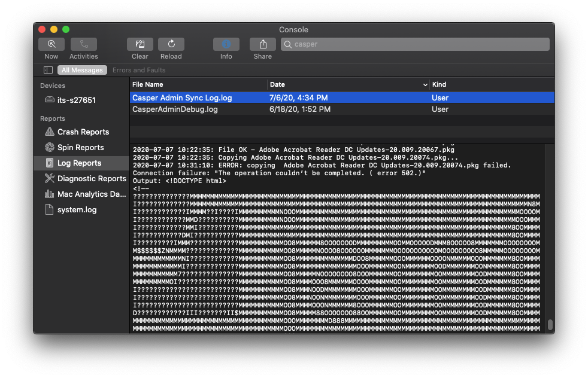Reload the log list
588x378 pixels.
point(171,44)
